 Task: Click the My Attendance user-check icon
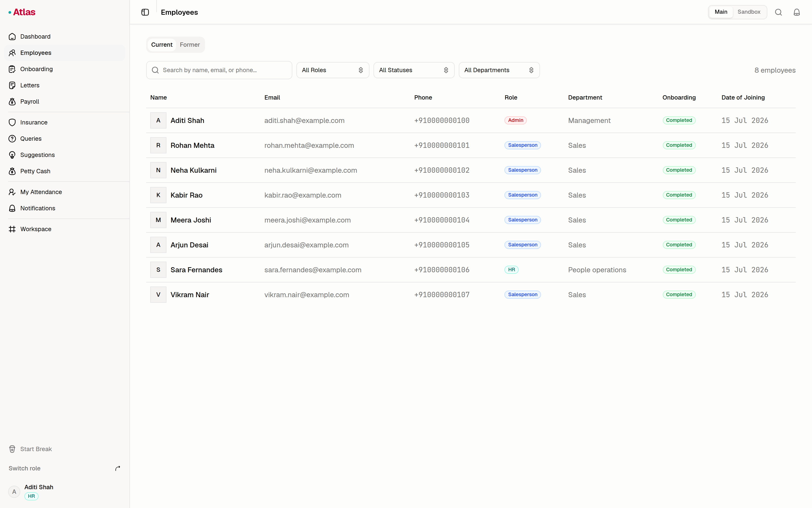pos(12,192)
